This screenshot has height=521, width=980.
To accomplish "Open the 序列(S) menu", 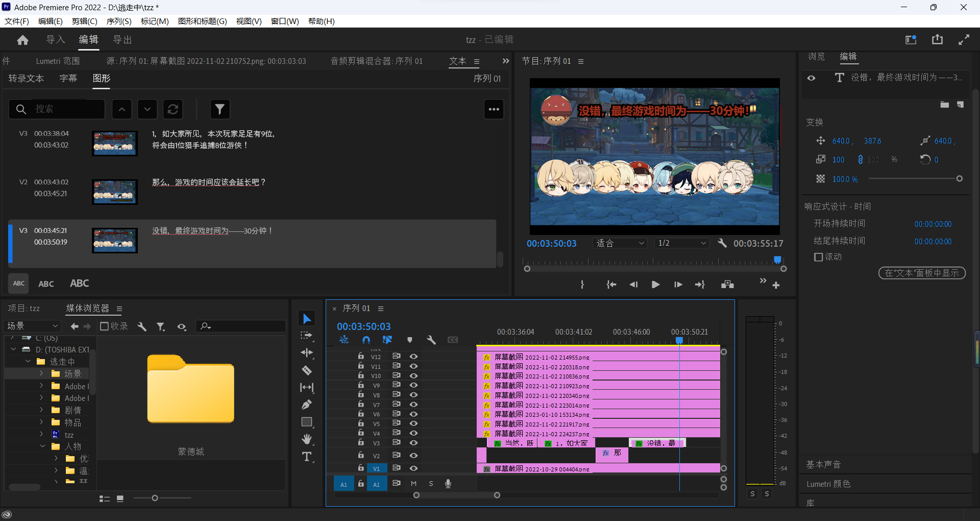I will click(119, 21).
